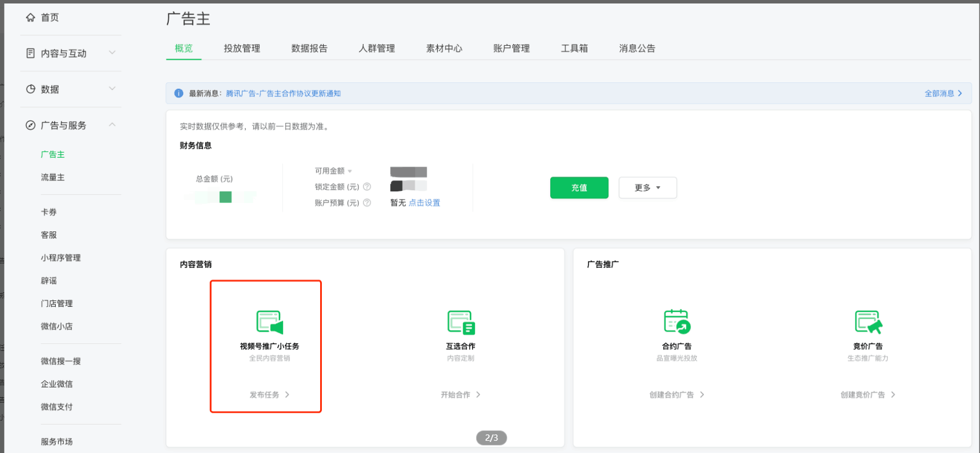The image size is (980, 453).
Task: Click the help icon next to 锁定金额
Action: (367, 187)
